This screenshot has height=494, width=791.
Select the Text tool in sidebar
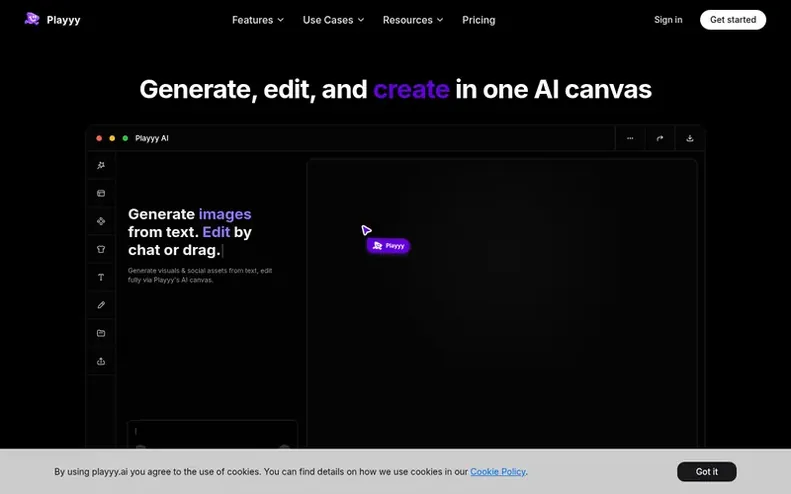pos(101,277)
